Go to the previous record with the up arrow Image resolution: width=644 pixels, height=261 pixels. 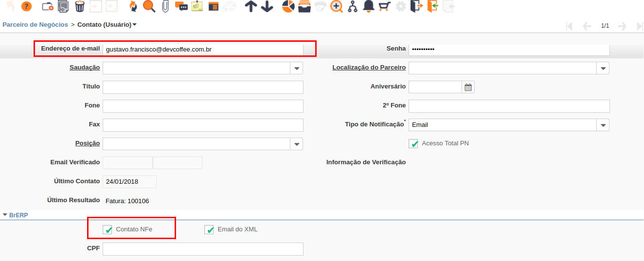click(250, 6)
